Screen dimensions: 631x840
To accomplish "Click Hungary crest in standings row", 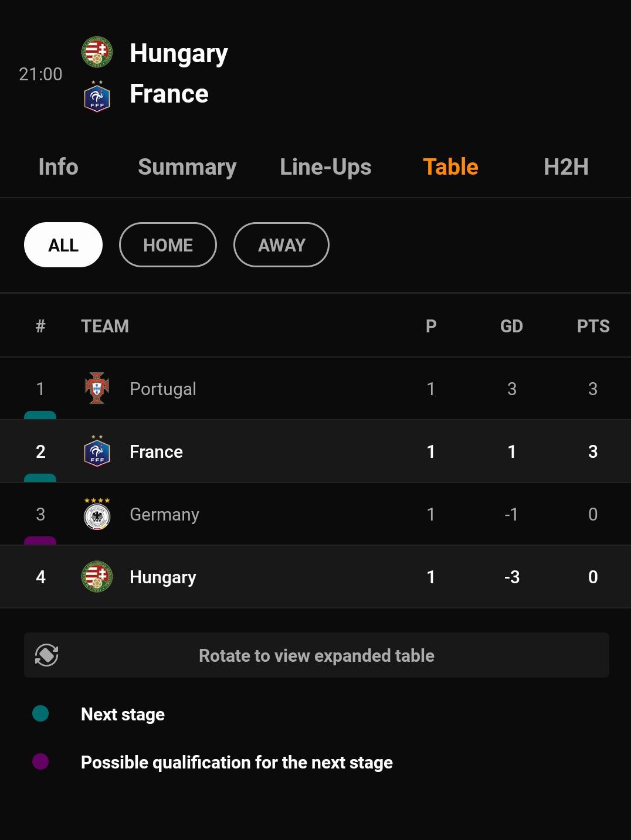I will tap(97, 577).
